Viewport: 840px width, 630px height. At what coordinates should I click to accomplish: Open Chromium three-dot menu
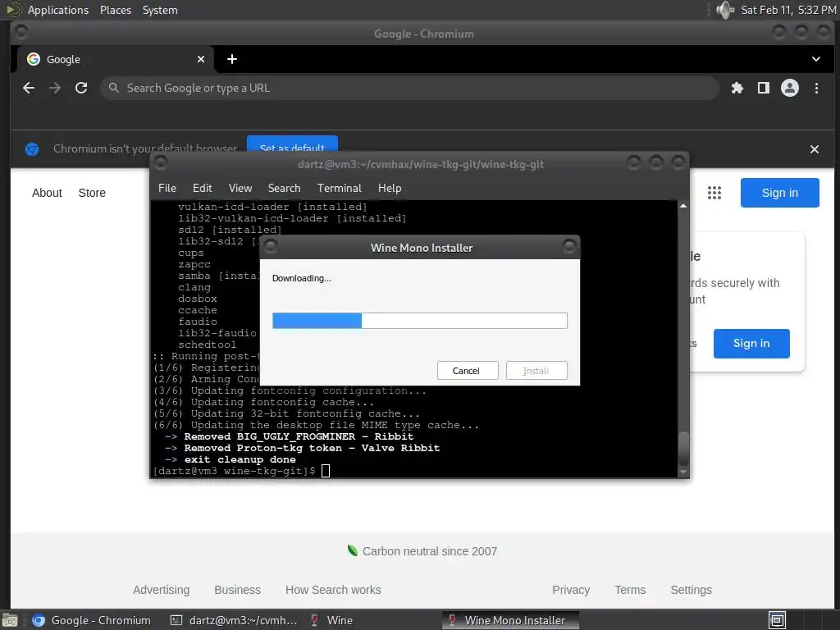point(816,88)
